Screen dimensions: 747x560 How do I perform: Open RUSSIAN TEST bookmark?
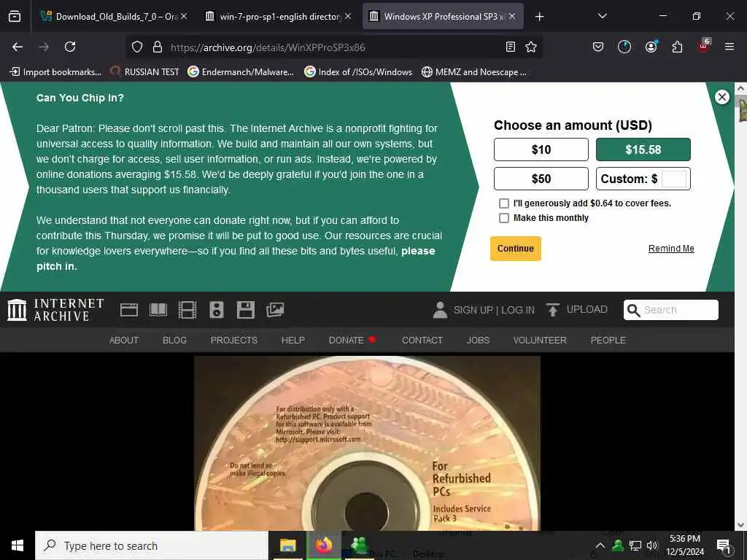coord(145,72)
